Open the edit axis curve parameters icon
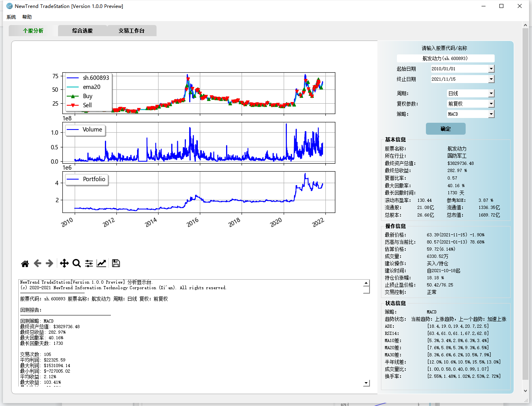 click(102, 263)
